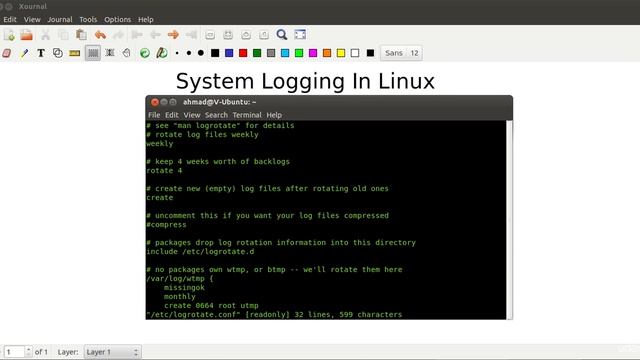The image size is (640, 360).
Task: Enable the Shape Recognizer tool
Action: tap(58, 53)
